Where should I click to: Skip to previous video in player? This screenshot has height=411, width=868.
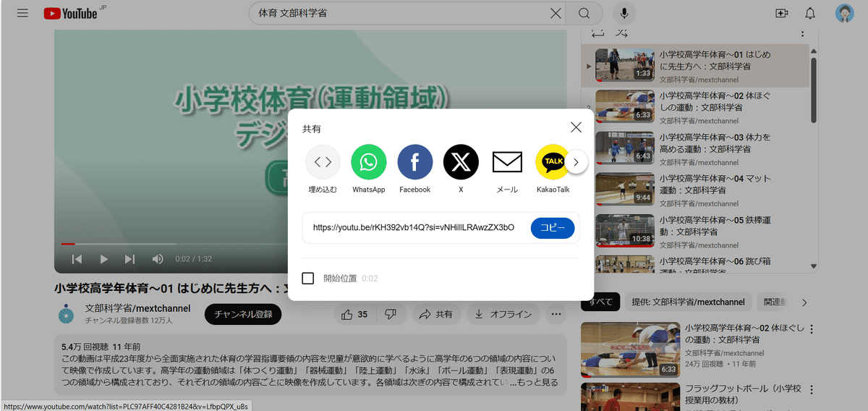[77, 259]
